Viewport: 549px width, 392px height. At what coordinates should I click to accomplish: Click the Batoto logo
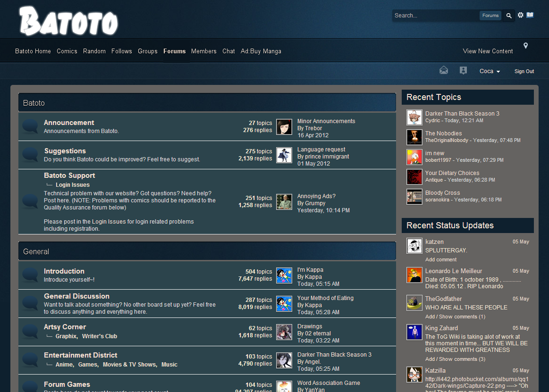coord(68,21)
